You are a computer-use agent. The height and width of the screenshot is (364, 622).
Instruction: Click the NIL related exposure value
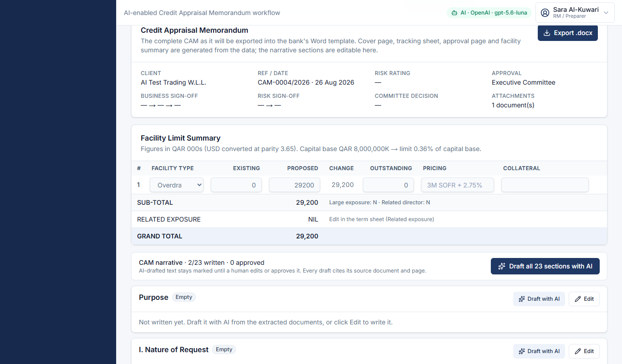tap(313, 219)
